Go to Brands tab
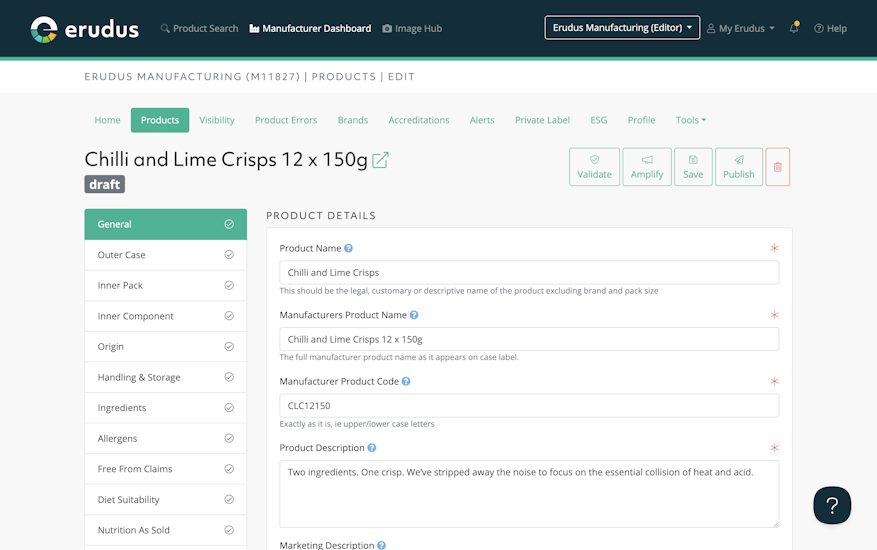877x550 pixels. [353, 120]
